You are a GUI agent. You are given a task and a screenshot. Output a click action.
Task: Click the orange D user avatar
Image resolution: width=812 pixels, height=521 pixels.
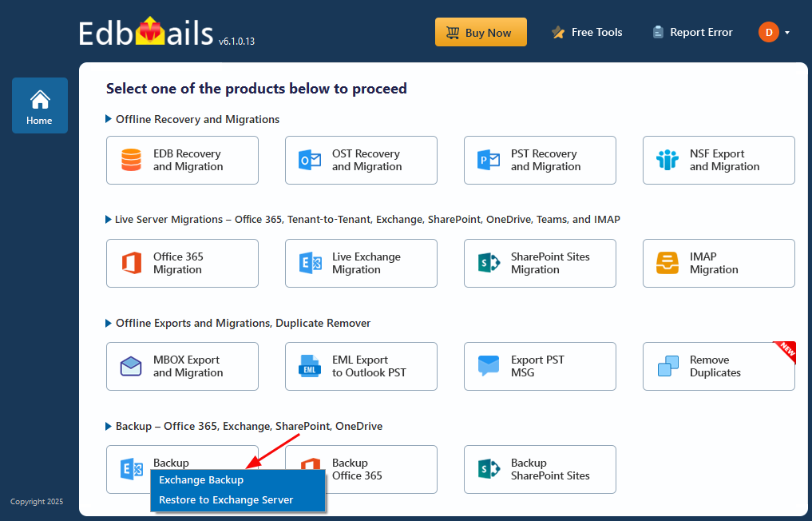[769, 32]
